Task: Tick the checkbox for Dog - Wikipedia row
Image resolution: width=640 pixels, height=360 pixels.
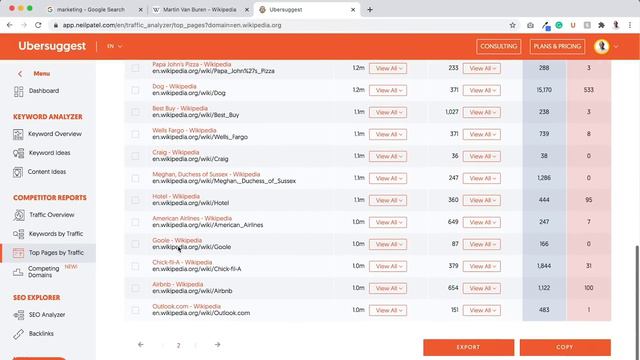Action: [135, 90]
